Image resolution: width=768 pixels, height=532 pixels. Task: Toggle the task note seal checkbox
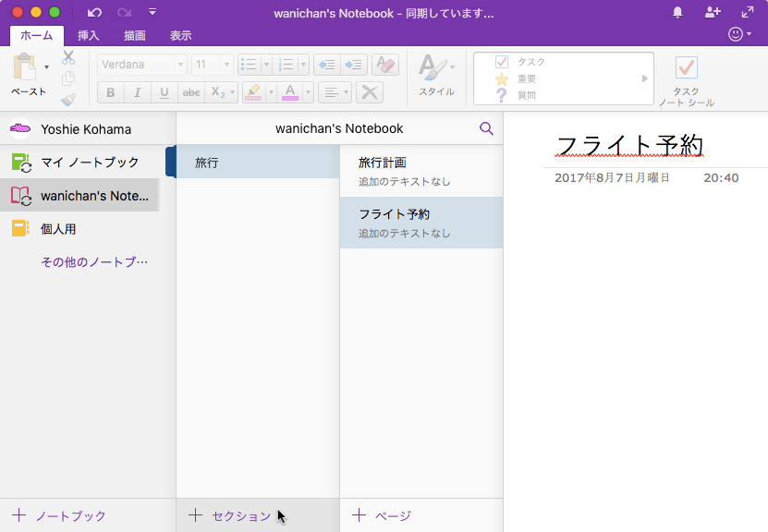click(686, 67)
